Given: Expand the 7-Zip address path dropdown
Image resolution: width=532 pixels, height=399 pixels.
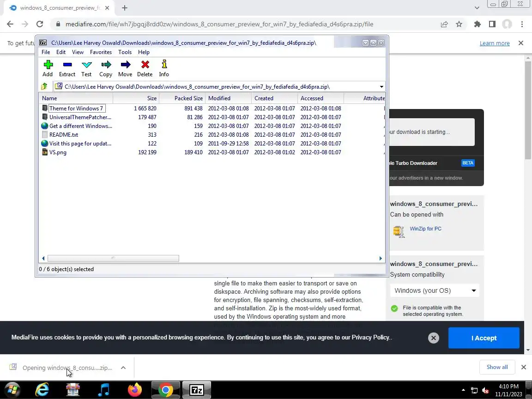Looking at the screenshot, I should click(381, 87).
